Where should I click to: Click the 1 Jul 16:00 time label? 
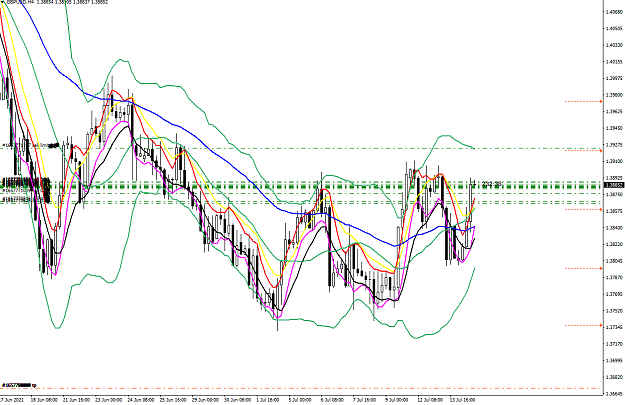point(268,400)
